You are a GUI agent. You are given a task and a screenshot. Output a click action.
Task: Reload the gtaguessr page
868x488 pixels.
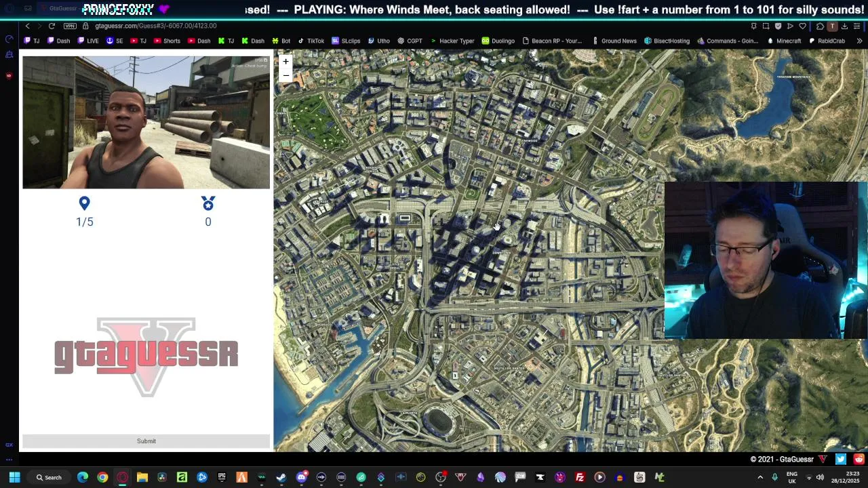[x=52, y=26]
